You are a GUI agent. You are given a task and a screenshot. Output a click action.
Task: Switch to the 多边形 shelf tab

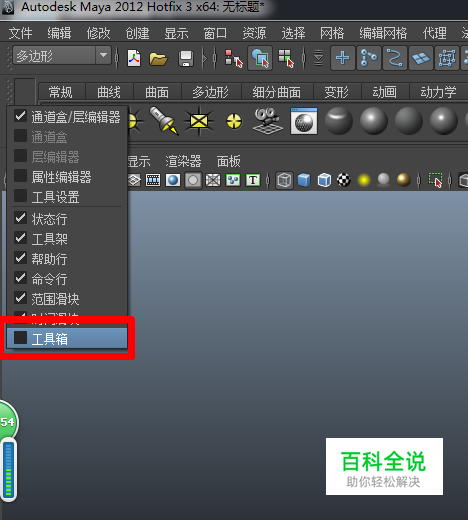tap(211, 92)
